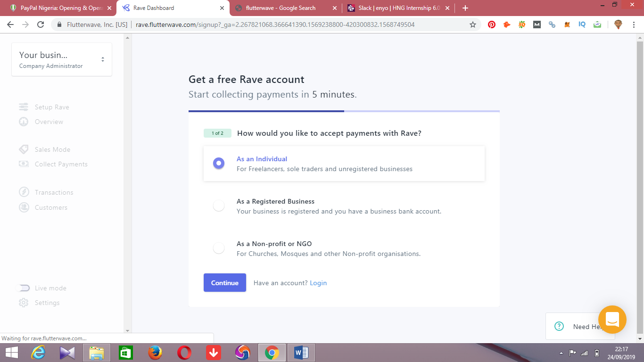Open the orange chat support bubble
644x362 pixels.
(612, 320)
